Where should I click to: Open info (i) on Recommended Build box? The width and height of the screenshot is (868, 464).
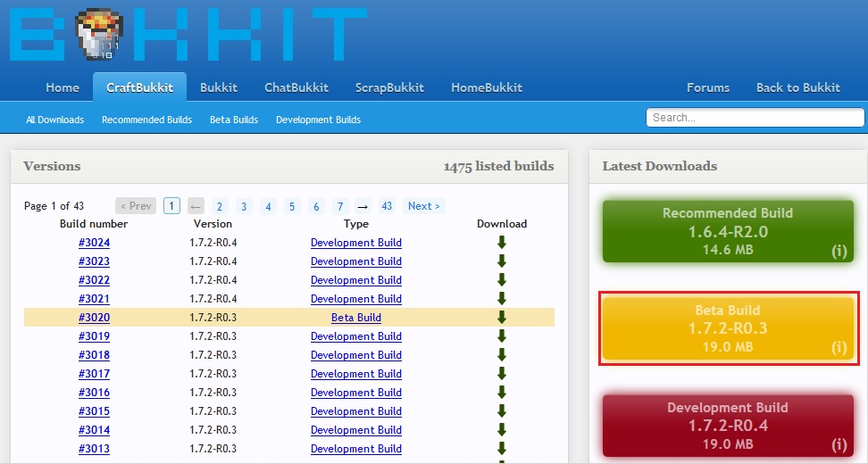(839, 251)
